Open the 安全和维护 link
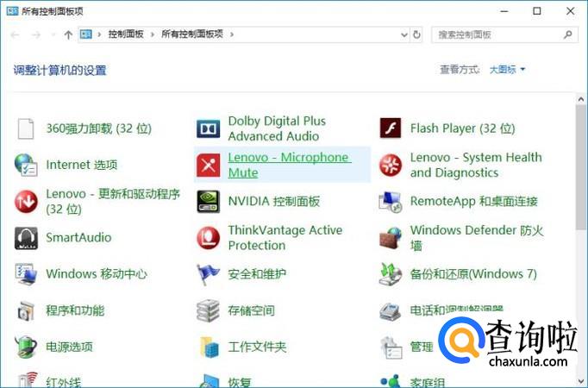Image resolution: width=588 pixels, height=388 pixels. click(x=257, y=274)
